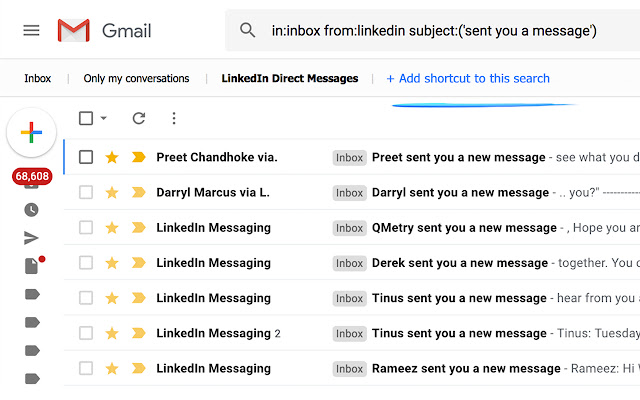Click importance marker on Darryl Marcus email
Image resolution: width=640 pixels, height=400 pixels.
[x=138, y=192]
